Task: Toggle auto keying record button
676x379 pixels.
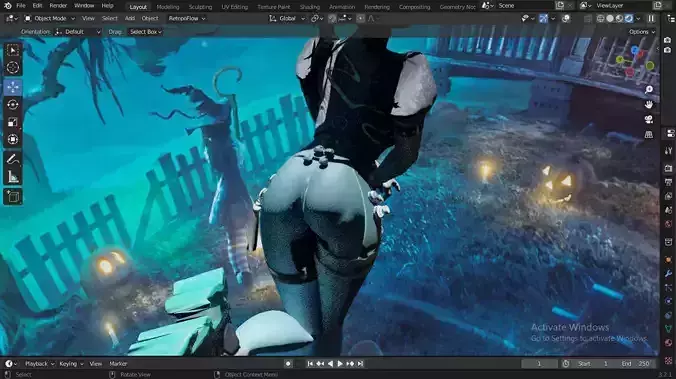Action: pos(288,364)
